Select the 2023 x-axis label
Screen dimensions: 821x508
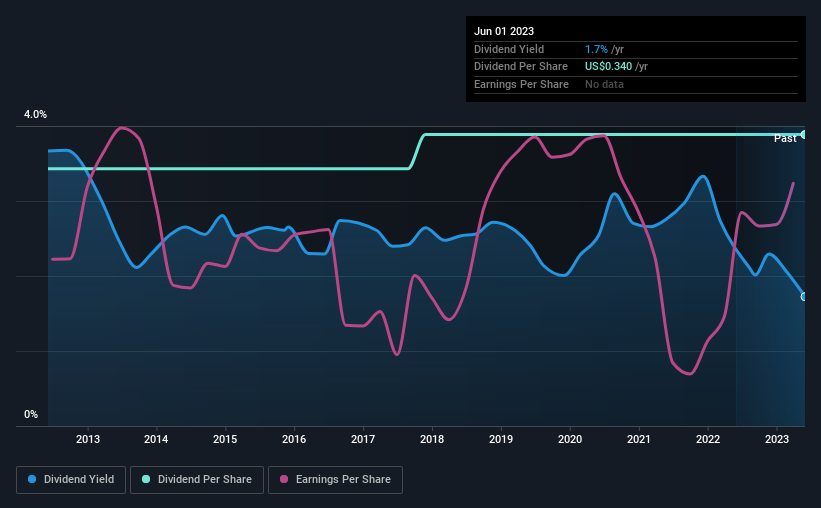[x=776, y=439]
